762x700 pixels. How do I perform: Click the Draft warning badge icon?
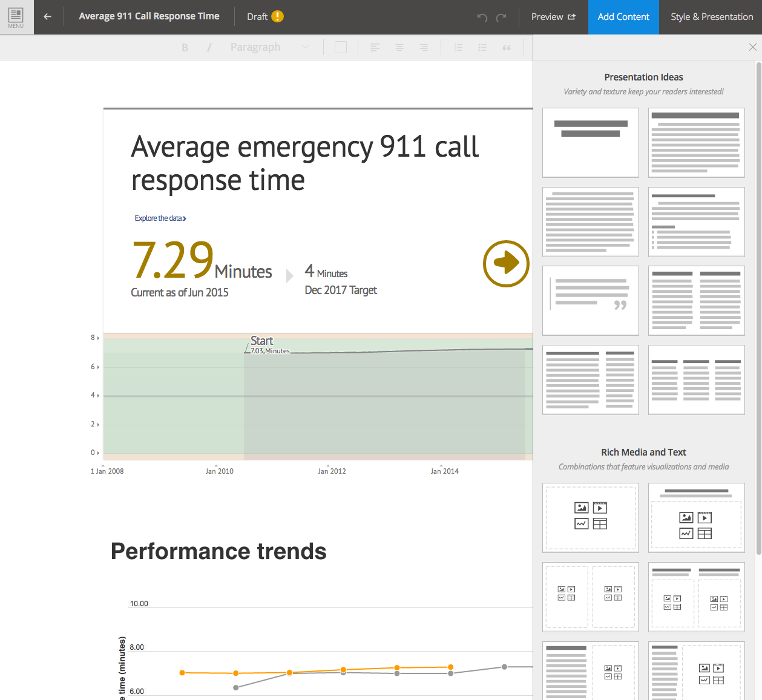coord(277,16)
